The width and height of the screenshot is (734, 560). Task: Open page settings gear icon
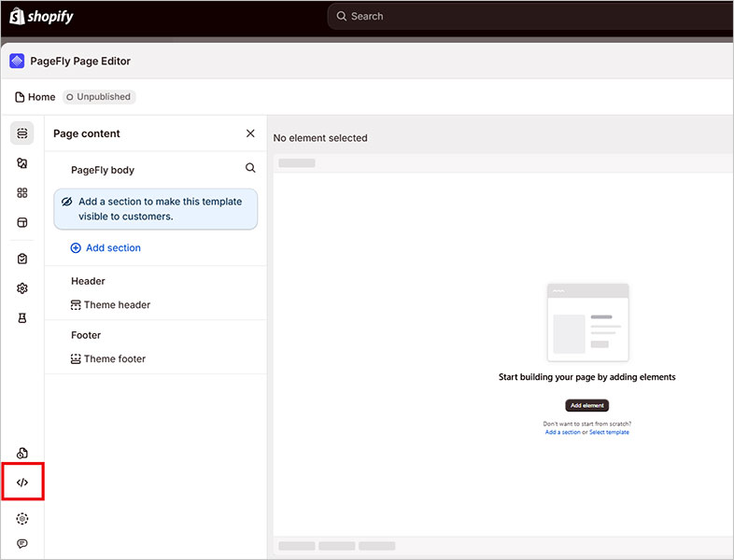point(22,288)
